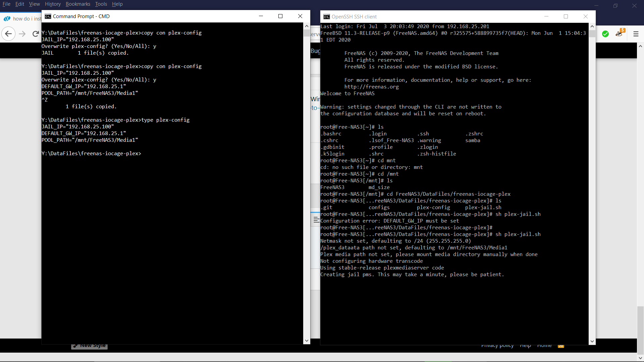Click 'md_size' in the /mnt listing
This screenshot has height=362, width=644.
point(379,187)
